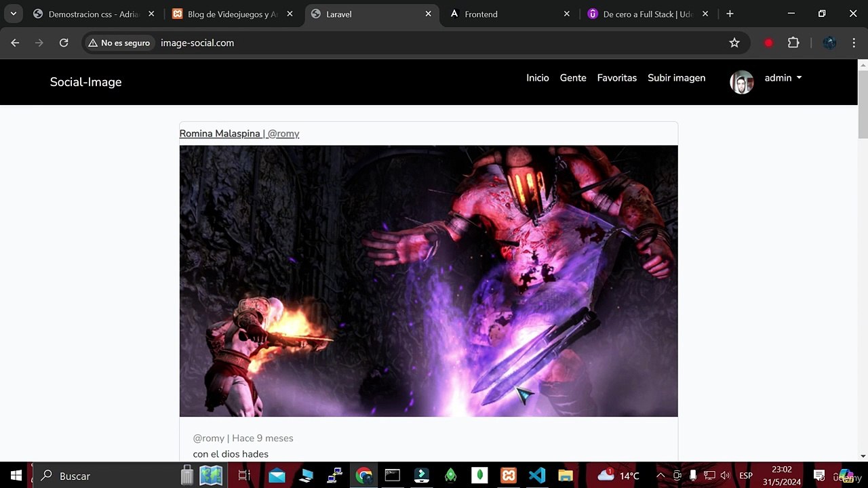
Task: Launch Visual Studio Code from taskbar
Action: (537, 476)
